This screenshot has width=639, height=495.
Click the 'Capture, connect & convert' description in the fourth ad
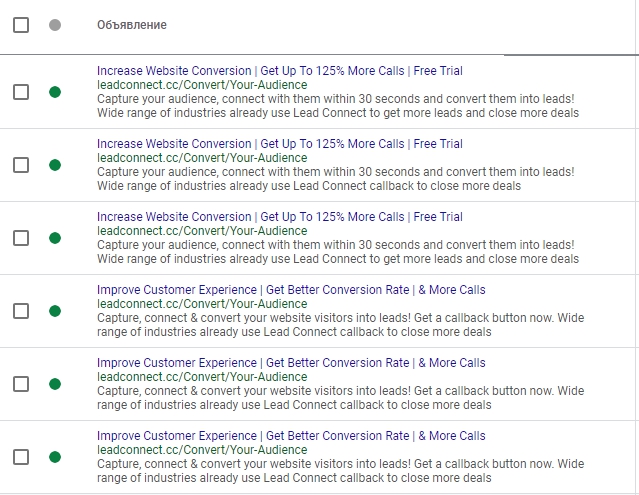coord(341,325)
